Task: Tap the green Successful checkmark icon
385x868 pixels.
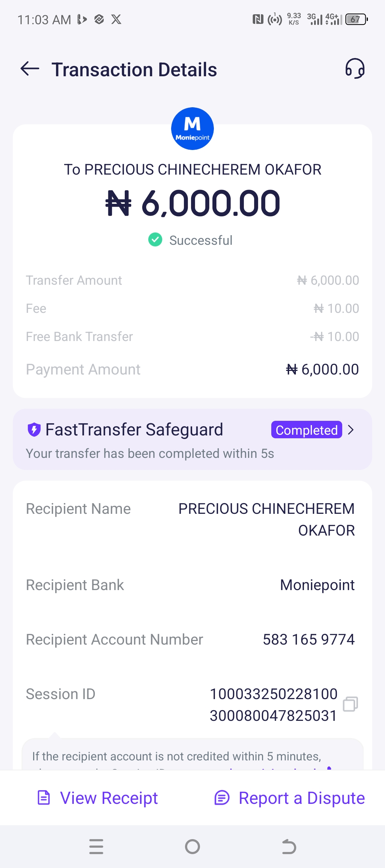Action: [x=155, y=240]
